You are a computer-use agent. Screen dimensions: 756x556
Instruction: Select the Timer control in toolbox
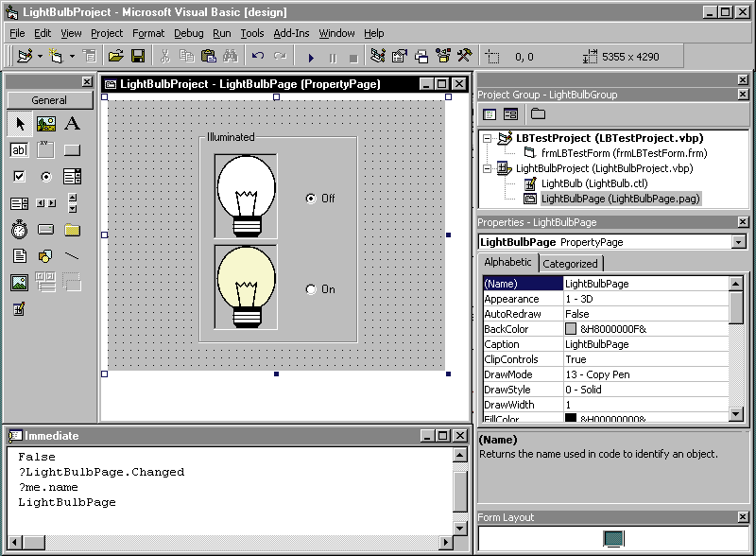[x=19, y=230]
